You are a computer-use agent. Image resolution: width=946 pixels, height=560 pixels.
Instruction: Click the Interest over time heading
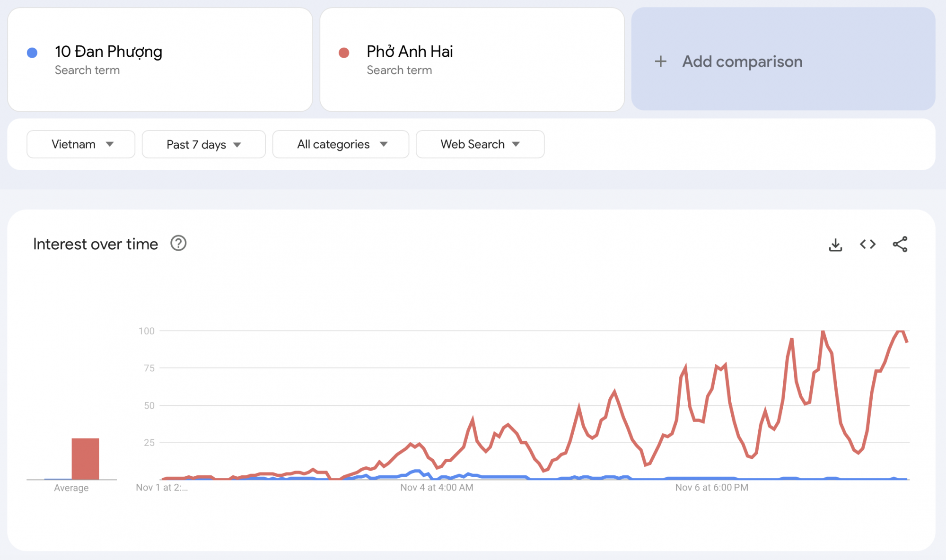pos(96,244)
